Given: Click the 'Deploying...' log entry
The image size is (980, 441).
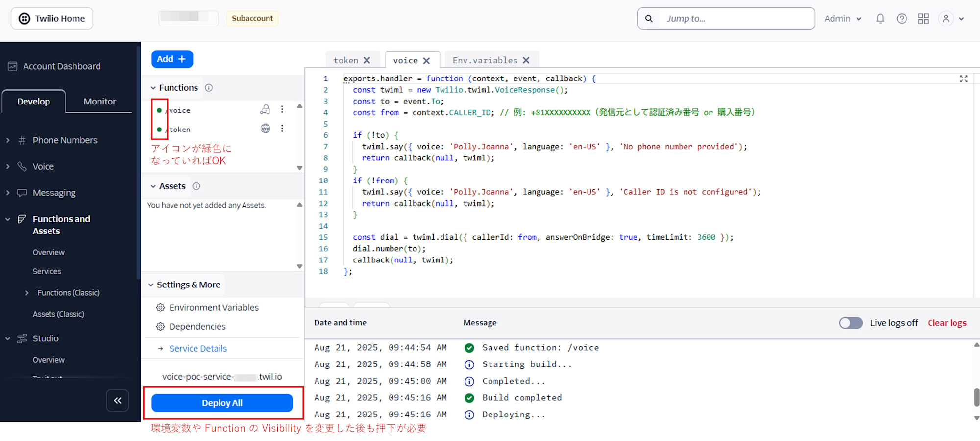Looking at the screenshot, I should coord(514,415).
